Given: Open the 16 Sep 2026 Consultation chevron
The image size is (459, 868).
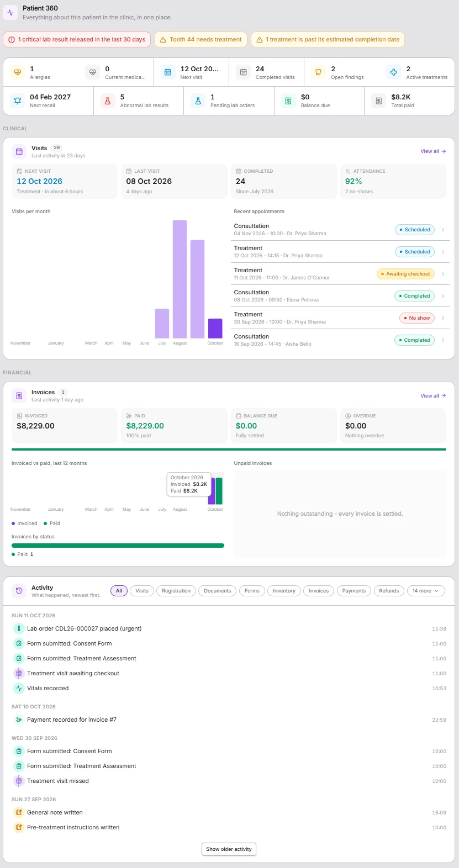Looking at the screenshot, I should 443,340.
